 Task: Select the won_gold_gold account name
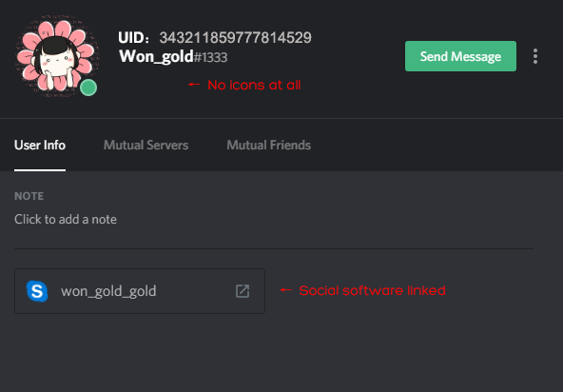click(108, 291)
